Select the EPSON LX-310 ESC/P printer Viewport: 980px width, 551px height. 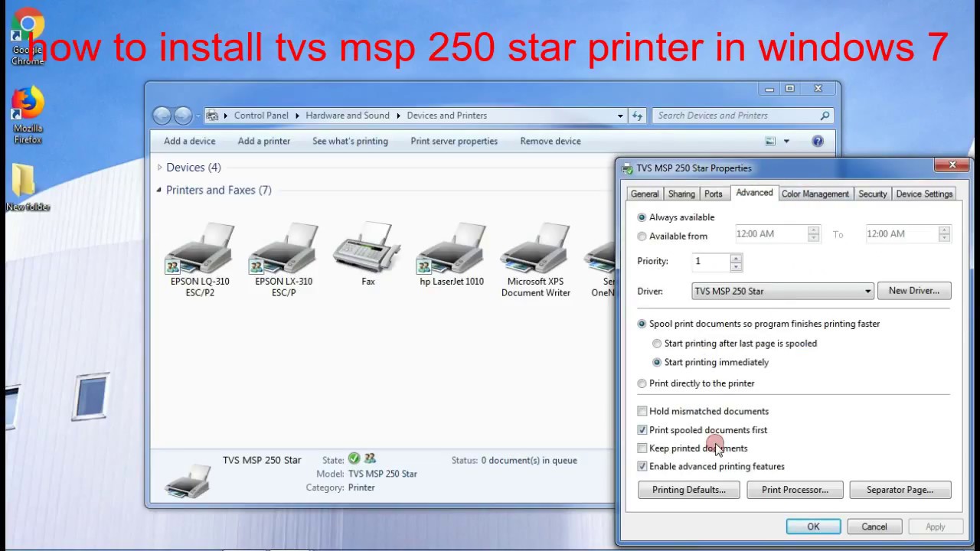tap(283, 260)
